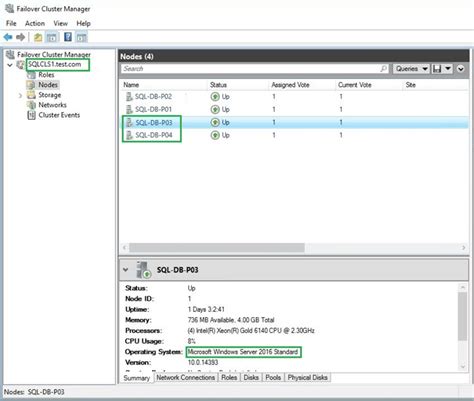Click the details pane scroll down arrow
This screenshot has height=401, width=474.
(463, 367)
